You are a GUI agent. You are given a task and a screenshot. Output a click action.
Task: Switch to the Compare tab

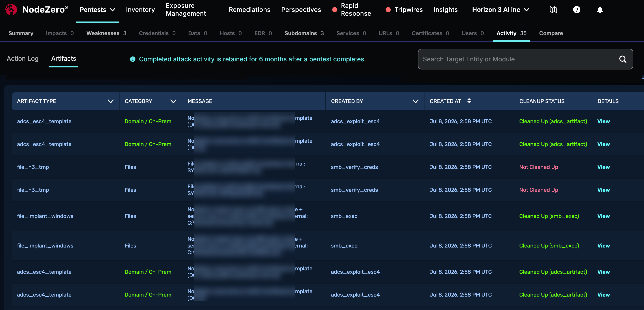tap(551, 33)
